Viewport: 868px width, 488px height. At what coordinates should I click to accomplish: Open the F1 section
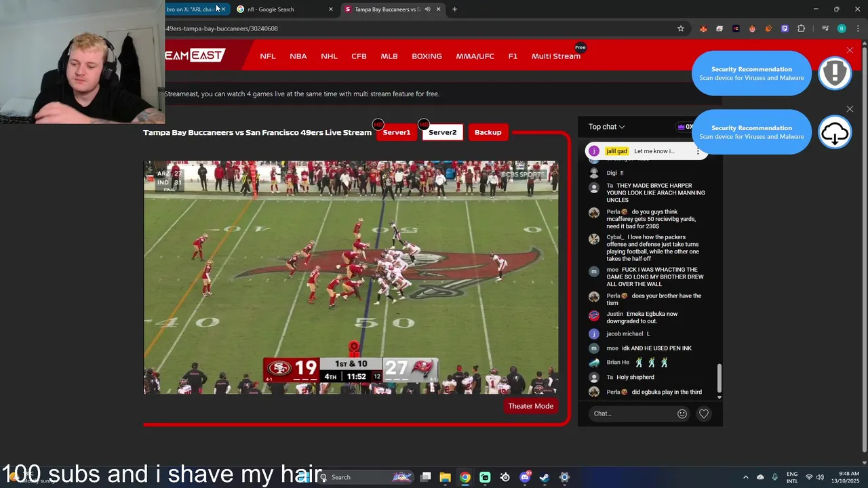[513, 56]
